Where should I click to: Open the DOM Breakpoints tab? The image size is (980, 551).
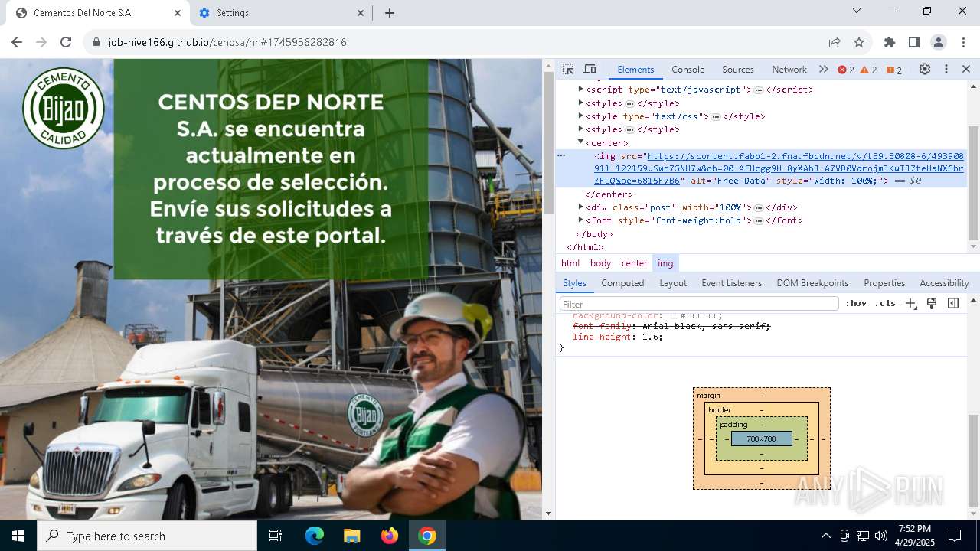coord(812,283)
